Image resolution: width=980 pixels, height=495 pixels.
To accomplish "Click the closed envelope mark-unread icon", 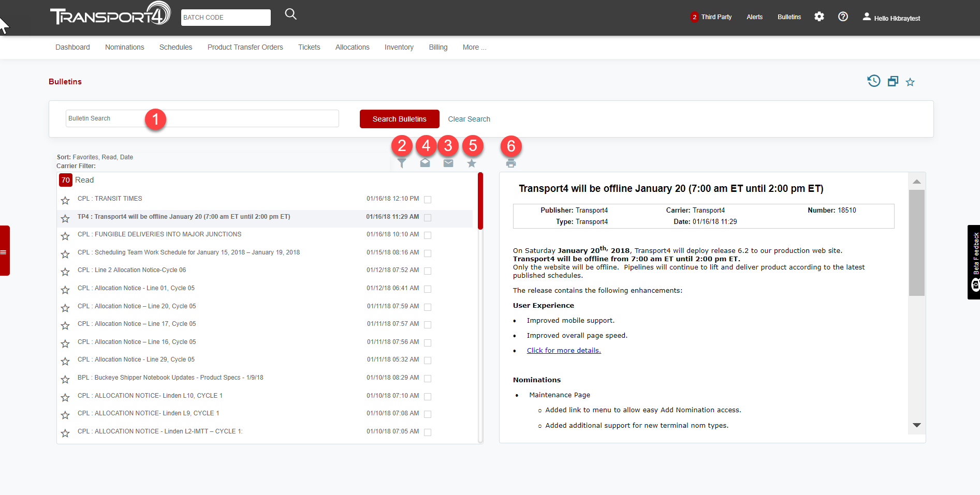I will [448, 163].
